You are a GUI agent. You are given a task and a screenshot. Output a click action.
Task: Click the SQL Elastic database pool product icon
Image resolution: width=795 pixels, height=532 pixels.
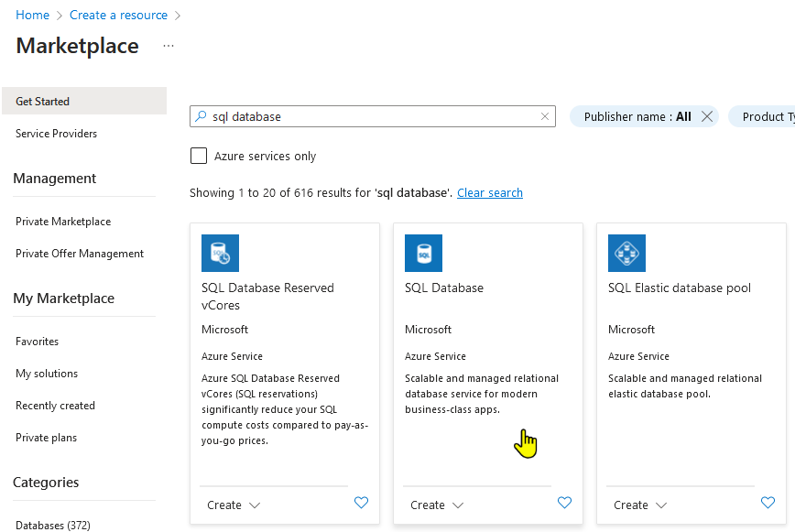coord(626,253)
